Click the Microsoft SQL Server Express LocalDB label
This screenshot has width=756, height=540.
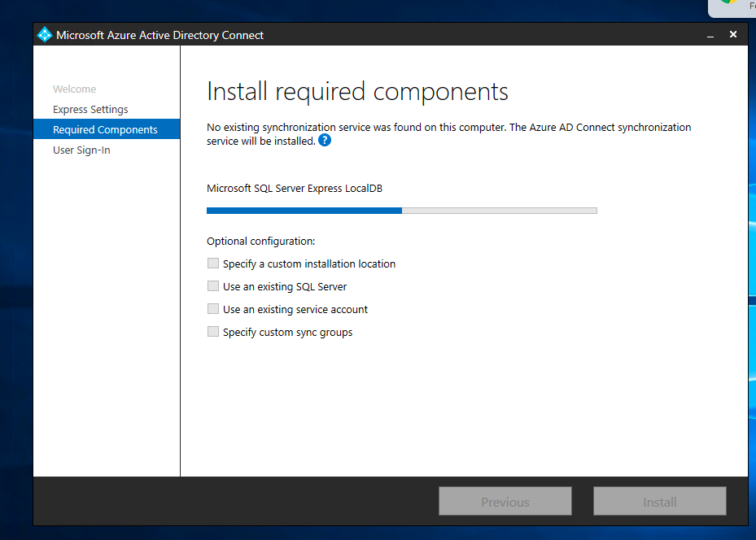tap(295, 189)
